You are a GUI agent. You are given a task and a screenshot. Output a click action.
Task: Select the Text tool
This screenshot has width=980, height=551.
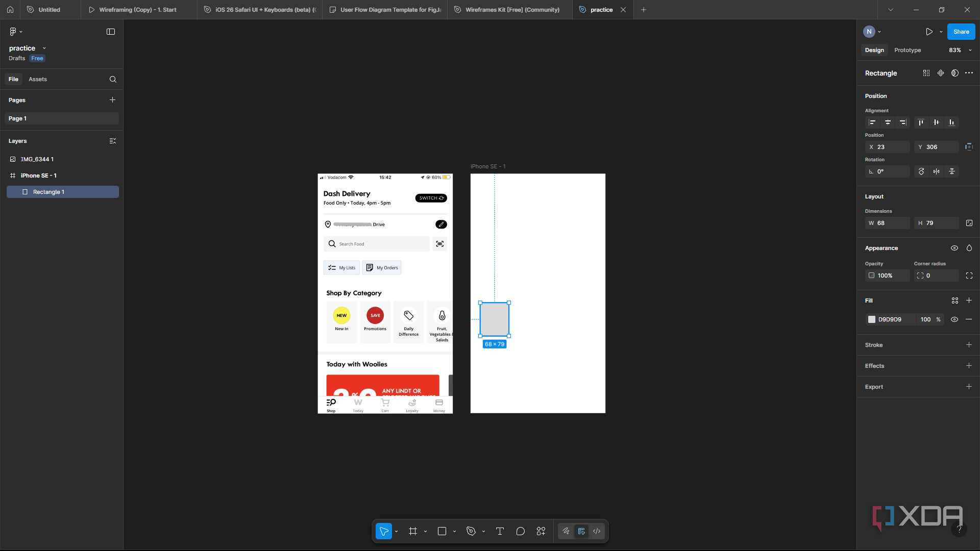[x=500, y=531]
